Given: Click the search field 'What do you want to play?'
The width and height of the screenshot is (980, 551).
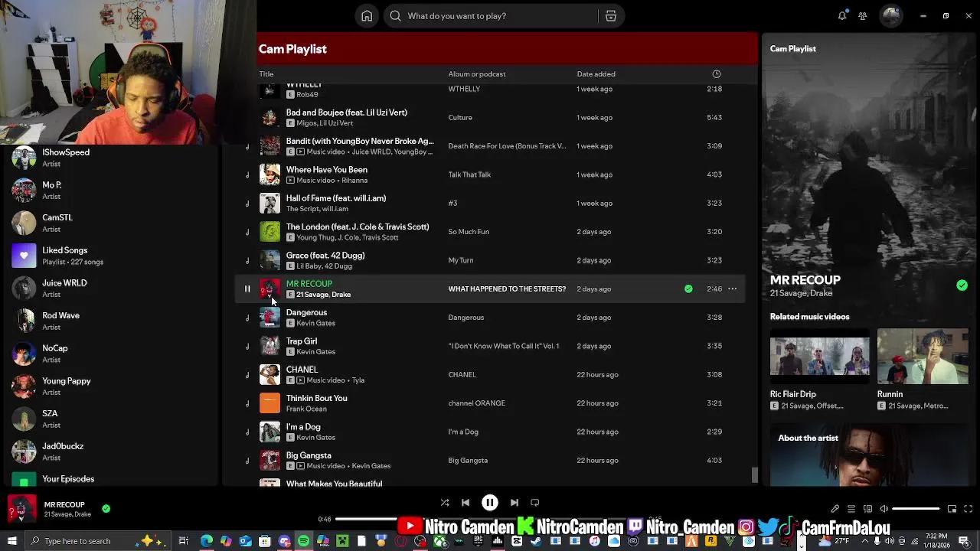Looking at the screenshot, I should click(490, 16).
